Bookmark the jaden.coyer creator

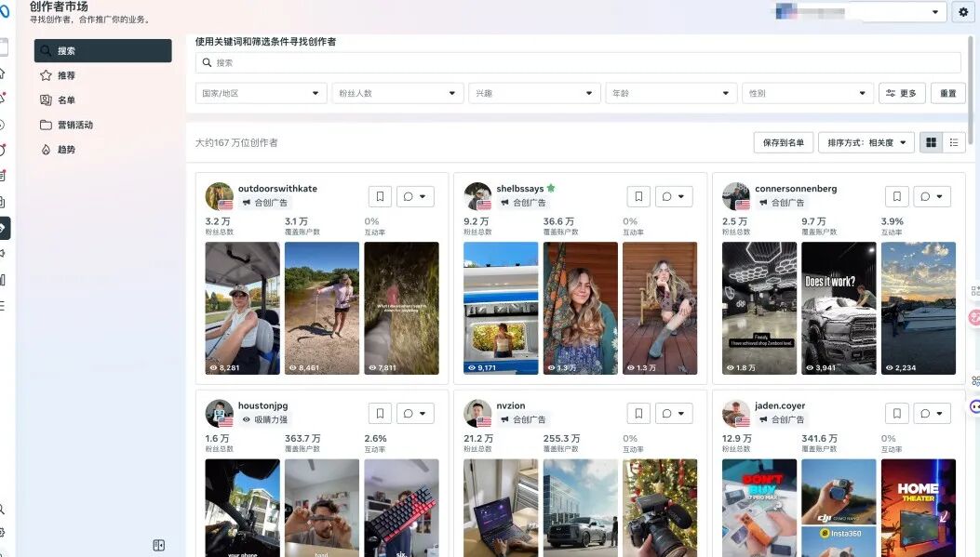click(x=896, y=413)
